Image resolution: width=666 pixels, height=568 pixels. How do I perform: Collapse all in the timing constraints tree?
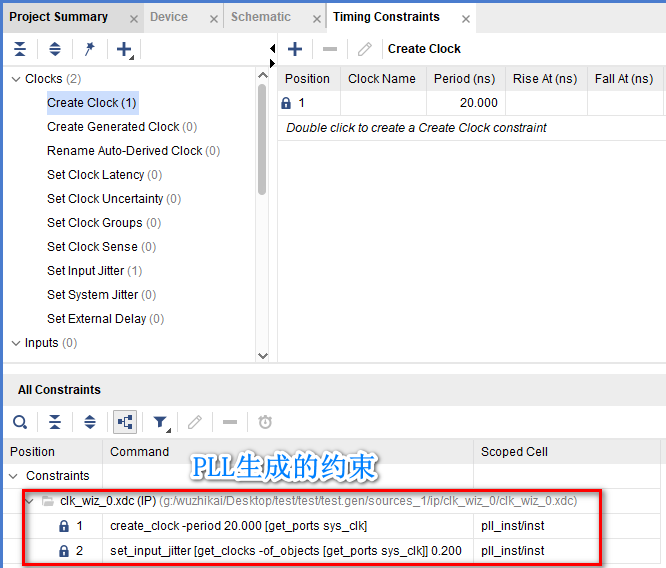(x=20, y=49)
